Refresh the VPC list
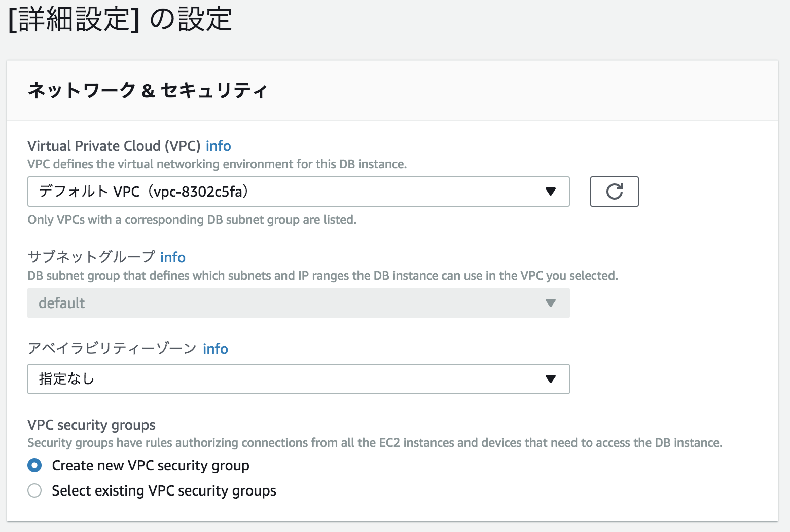Screen dimensions: 790x532 (x=614, y=192)
